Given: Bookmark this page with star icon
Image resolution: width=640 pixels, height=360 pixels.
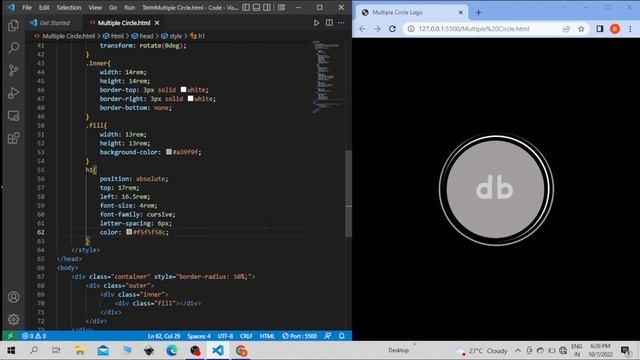Looking at the screenshot, I should [x=581, y=29].
